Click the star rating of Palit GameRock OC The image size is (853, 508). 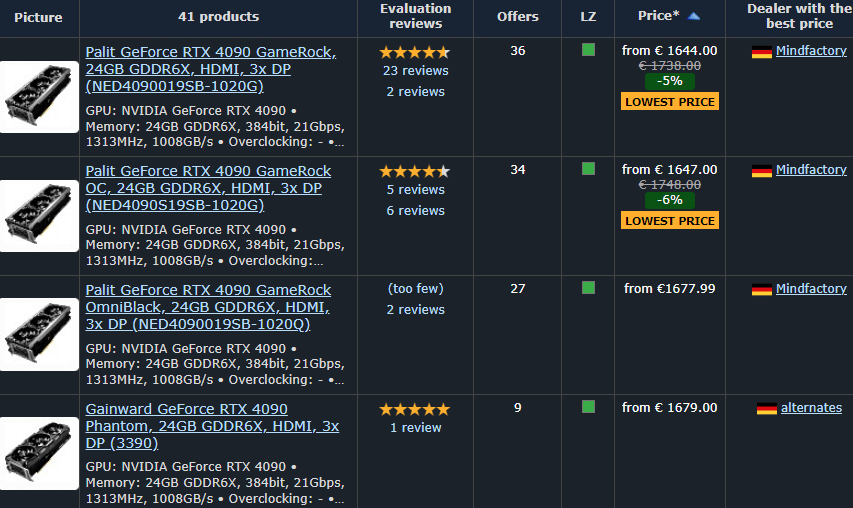point(415,171)
